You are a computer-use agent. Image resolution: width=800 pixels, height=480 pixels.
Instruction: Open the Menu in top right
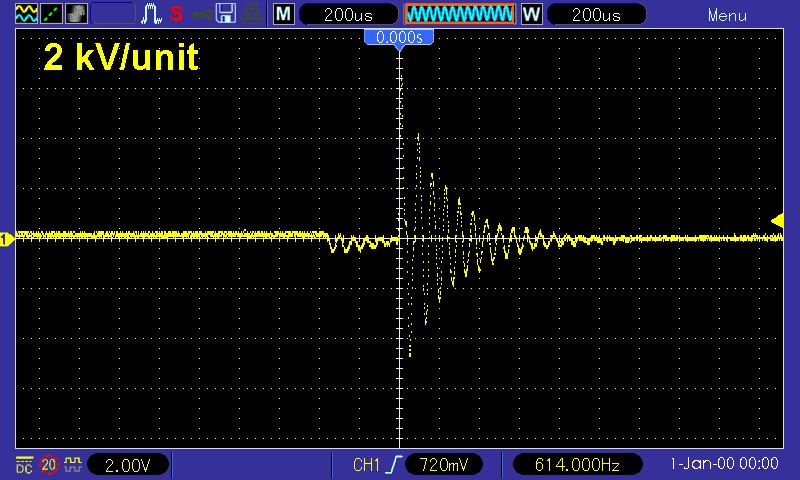point(727,15)
